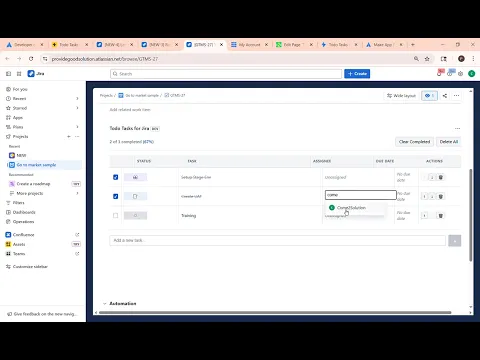Expand the Recent section chevron
The image size is (480, 360).
77,99
